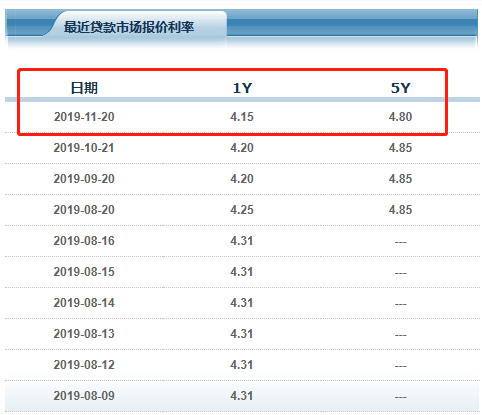The height and width of the screenshot is (415, 482).
Task: Select the date 2019-08-15
Action: click(84, 272)
